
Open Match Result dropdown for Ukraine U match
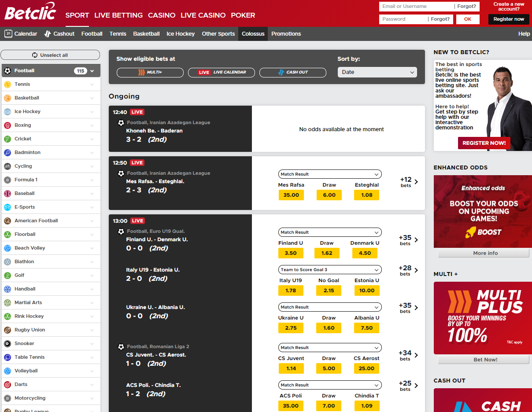(330, 307)
